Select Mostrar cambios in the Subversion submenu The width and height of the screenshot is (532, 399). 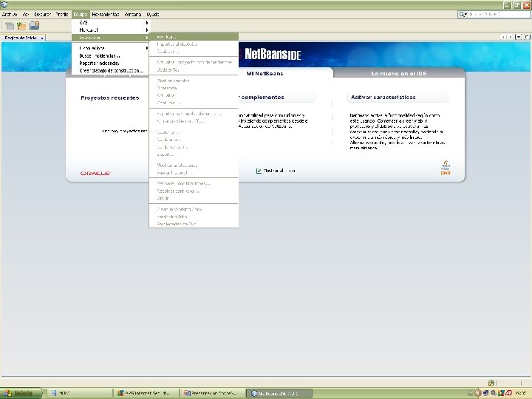pyautogui.click(x=194, y=81)
